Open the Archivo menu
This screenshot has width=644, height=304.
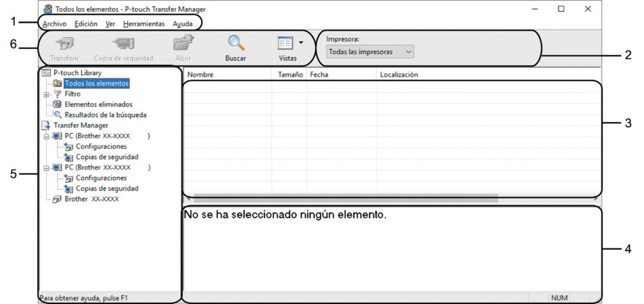point(54,24)
